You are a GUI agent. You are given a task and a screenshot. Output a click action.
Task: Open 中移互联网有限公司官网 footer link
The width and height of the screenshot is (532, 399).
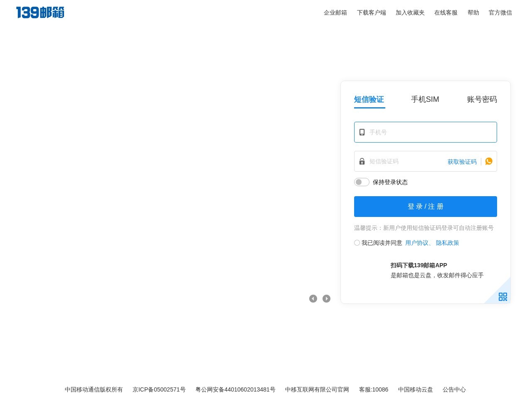pyautogui.click(x=317, y=389)
